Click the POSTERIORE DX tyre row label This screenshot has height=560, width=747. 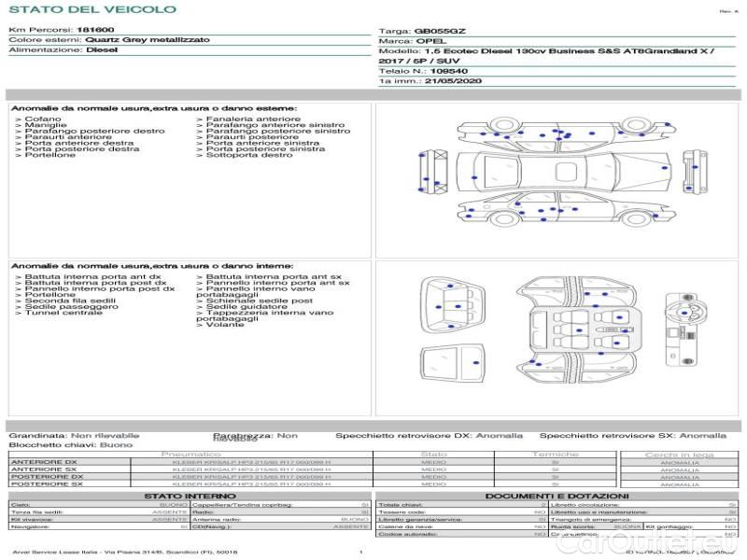(x=47, y=476)
